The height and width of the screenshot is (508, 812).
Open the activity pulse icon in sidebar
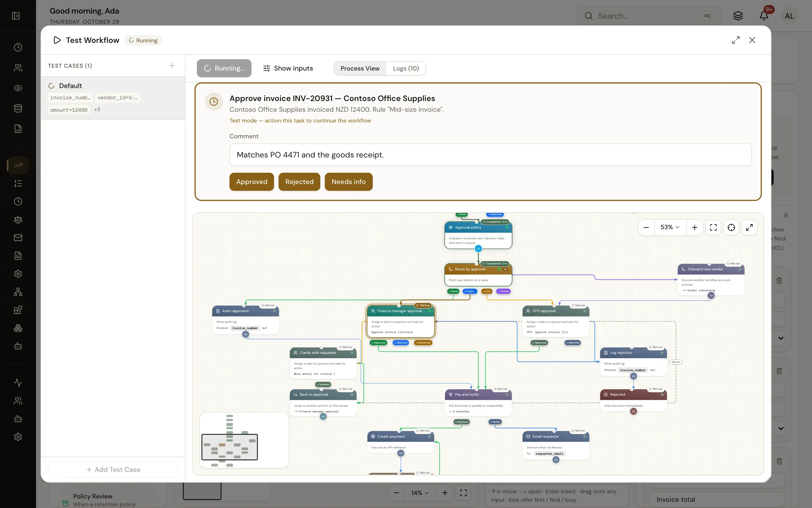pos(18,383)
